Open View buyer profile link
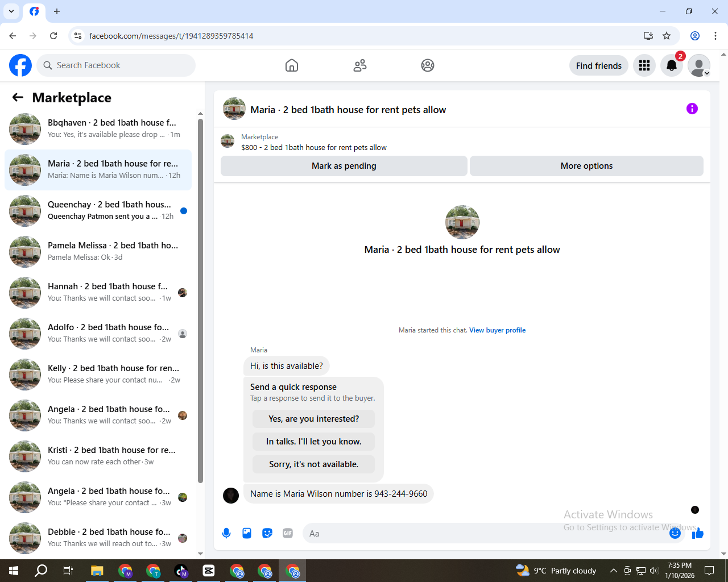Viewport: 728px width, 582px height. tap(497, 330)
